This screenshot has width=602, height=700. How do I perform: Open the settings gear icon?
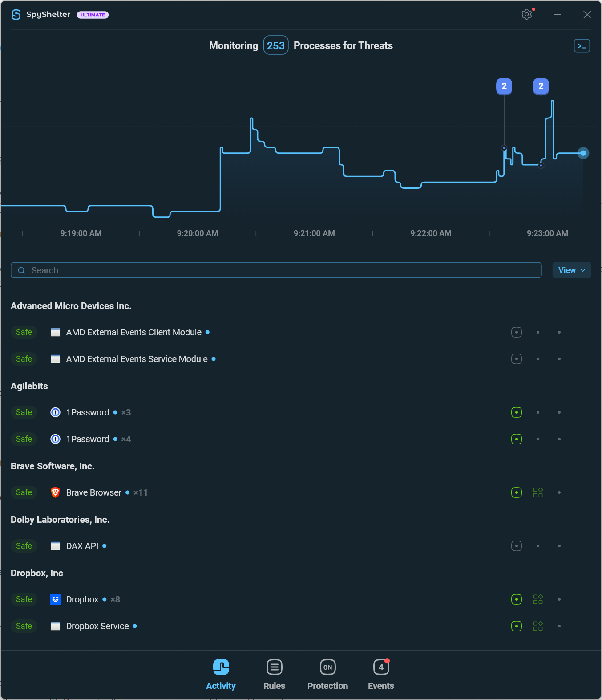(x=527, y=14)
